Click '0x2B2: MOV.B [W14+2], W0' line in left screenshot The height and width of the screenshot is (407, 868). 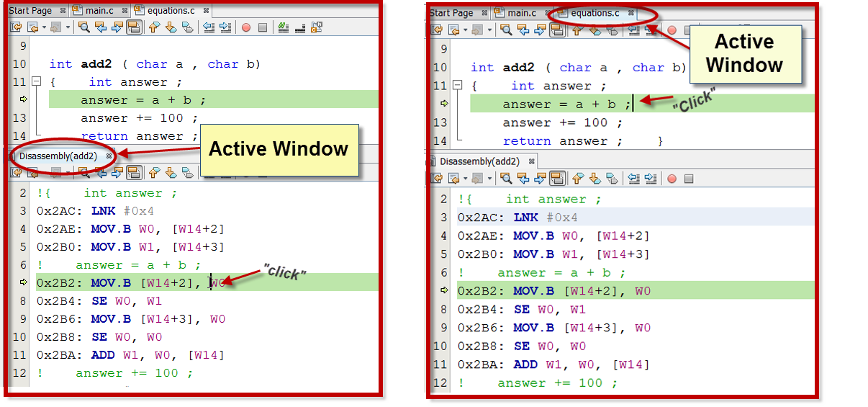click(x=207, y=282)
